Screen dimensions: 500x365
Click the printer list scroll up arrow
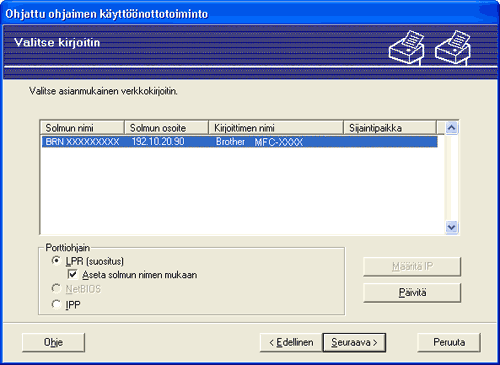coord(452,128)
